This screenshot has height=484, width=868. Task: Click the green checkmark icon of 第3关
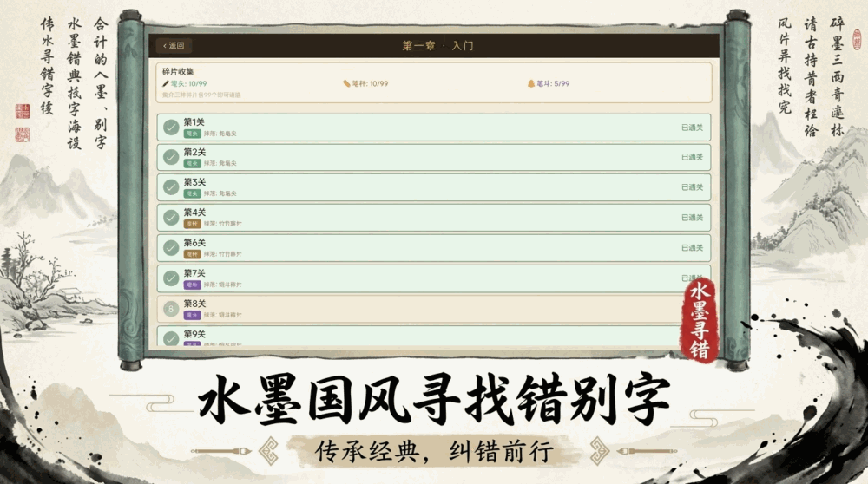tap(171, 187)
